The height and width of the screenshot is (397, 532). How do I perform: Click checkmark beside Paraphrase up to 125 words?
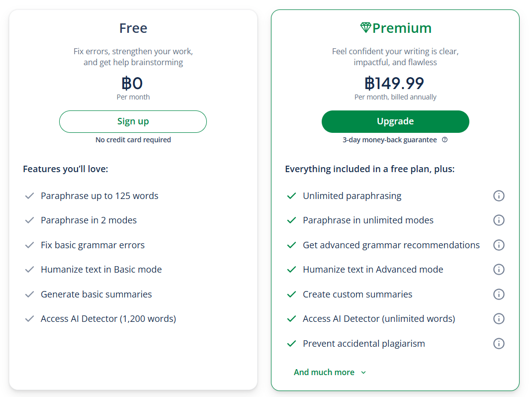[x=29, y=196]
